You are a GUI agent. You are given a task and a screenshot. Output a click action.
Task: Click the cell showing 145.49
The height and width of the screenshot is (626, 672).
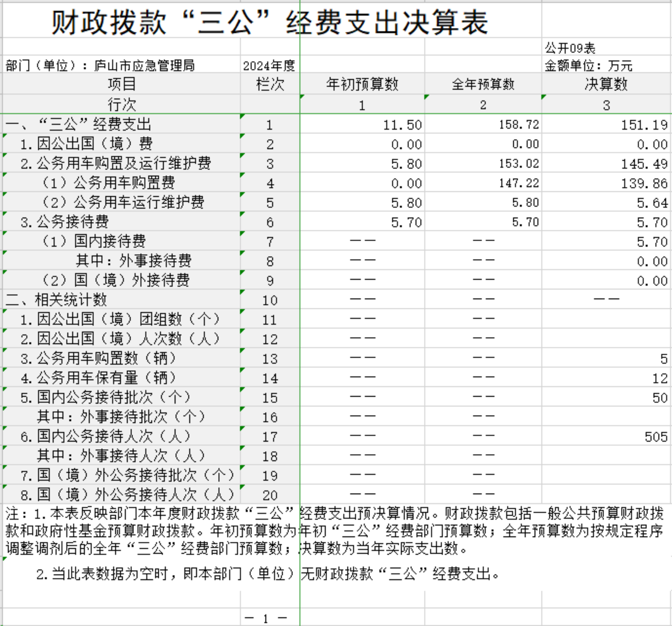(644, 163)
